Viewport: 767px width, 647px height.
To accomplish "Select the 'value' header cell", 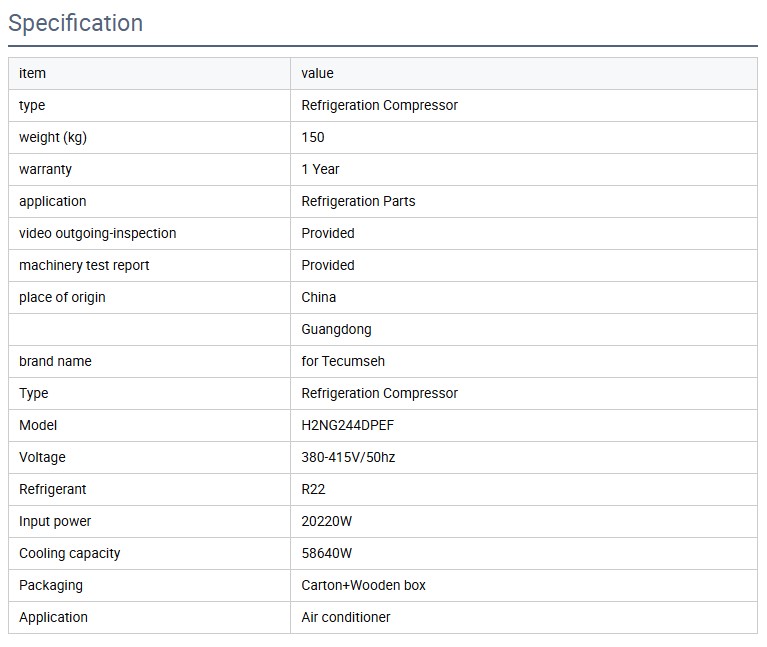I will click(524, 73).
